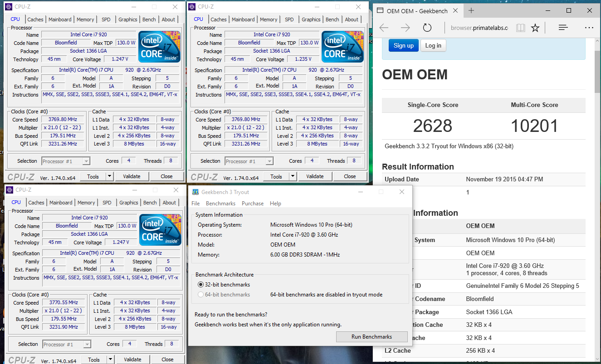Open Tools dropdown arrow in top-left CPU-Z
The image size is (601, 364).
[x=109, y=176]
